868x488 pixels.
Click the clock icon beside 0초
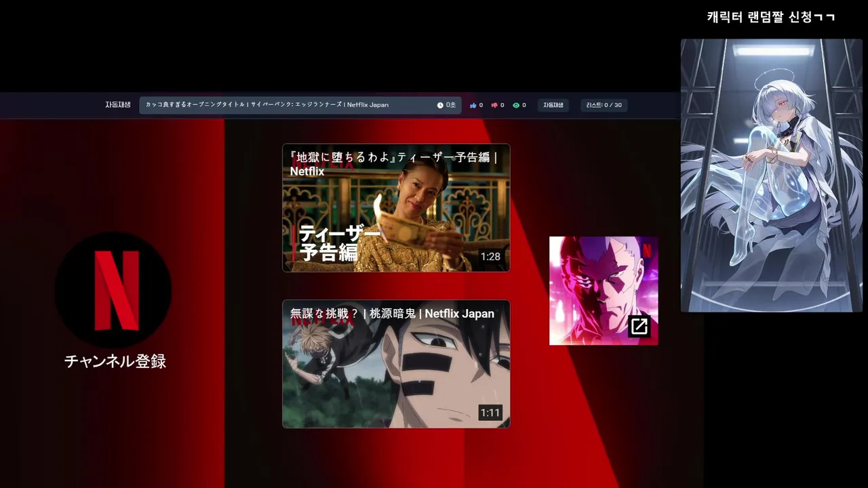click(440, 105)
